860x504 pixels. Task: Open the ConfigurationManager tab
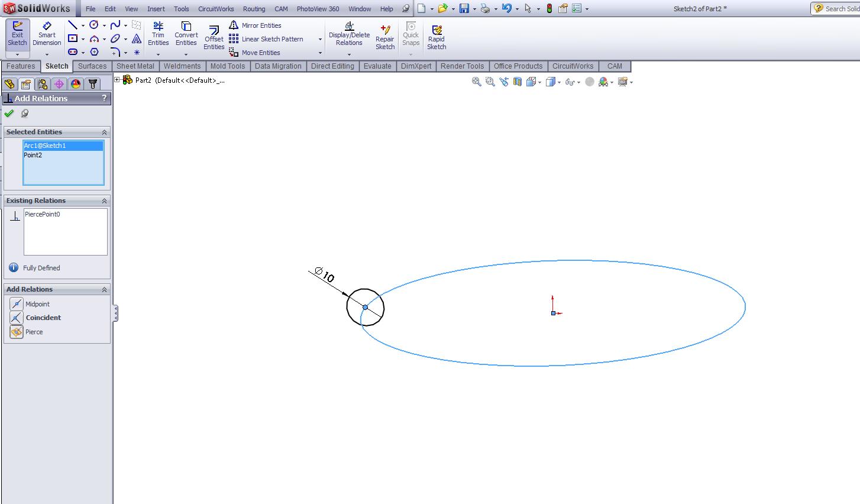42,84
